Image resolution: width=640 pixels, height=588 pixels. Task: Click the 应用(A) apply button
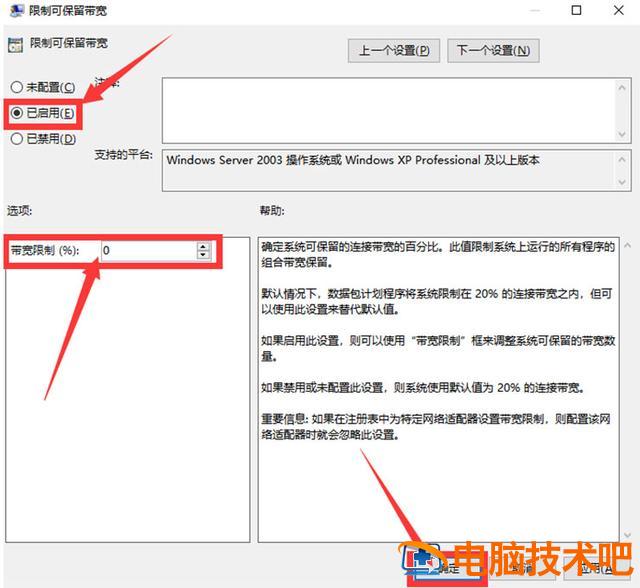pos(597,569)
